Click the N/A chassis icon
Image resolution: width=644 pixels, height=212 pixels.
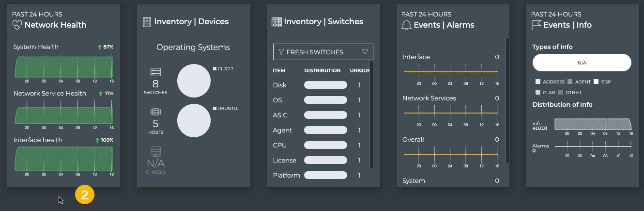coord(155,151)
